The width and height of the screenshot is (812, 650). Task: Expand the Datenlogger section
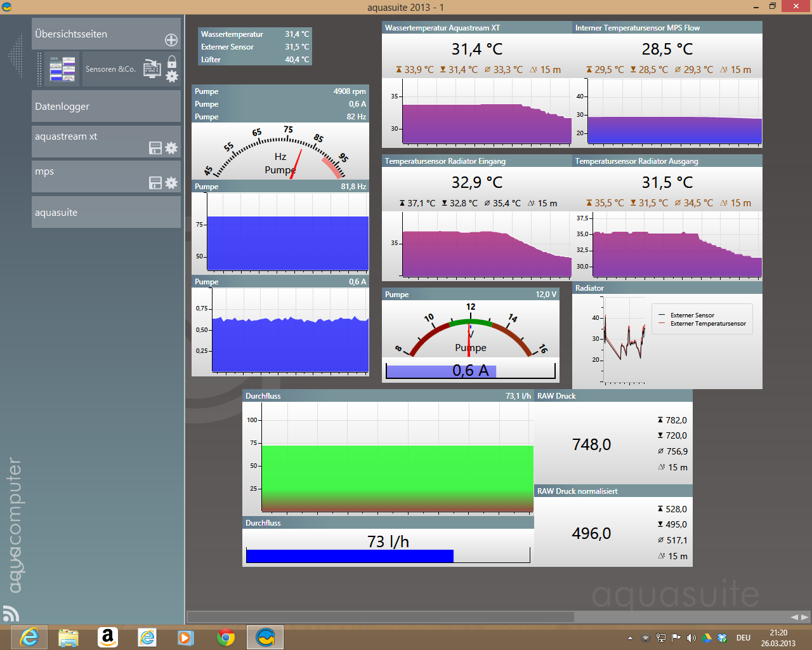click(x=105, y=106)
